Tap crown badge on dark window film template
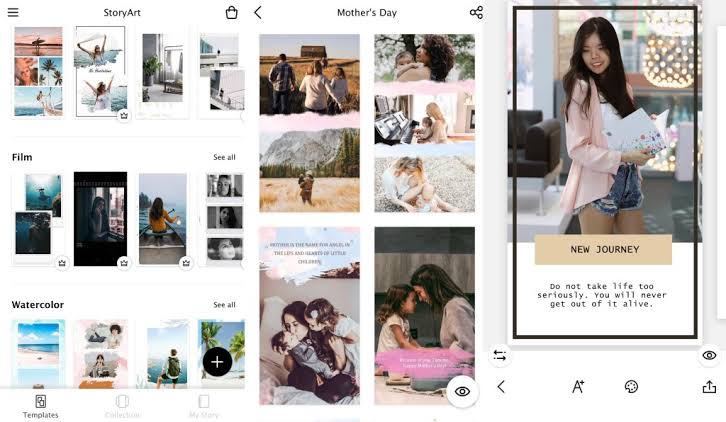Viewport: 726px width, 422px height. [124, 263]
